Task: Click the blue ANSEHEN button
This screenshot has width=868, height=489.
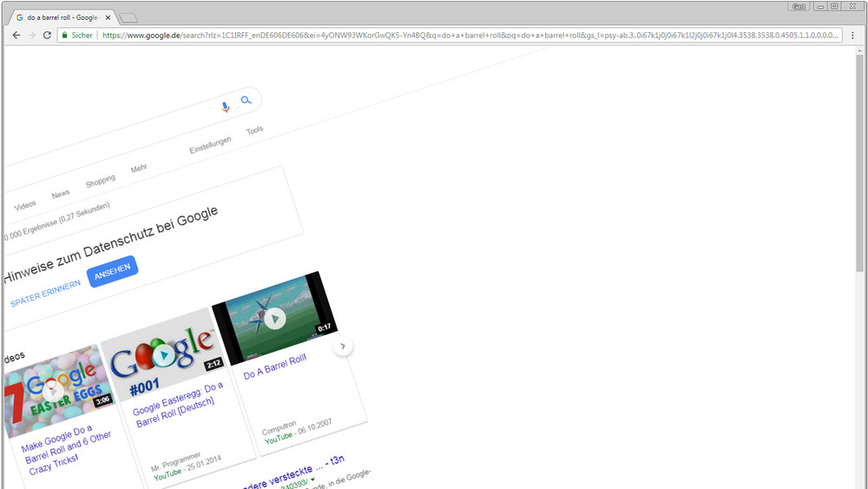Action: coord(112,271)
